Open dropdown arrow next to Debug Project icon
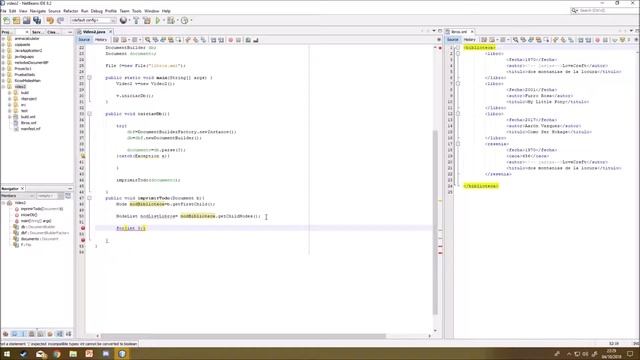Image resolution: width=640 pixels, height=360 pixels. point(177,20)
